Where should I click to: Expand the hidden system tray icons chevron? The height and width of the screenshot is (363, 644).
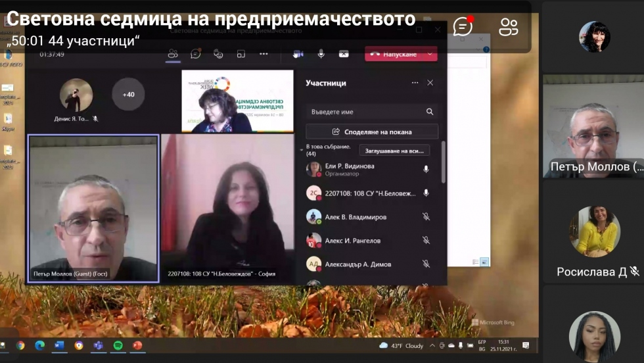[432, 346]
